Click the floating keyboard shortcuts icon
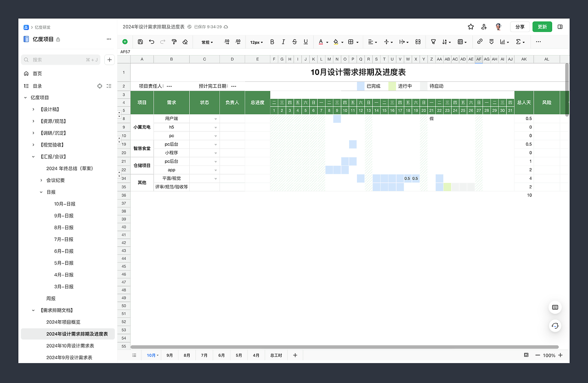The width and height of the screenshot is (588, 383). point(555,307)
